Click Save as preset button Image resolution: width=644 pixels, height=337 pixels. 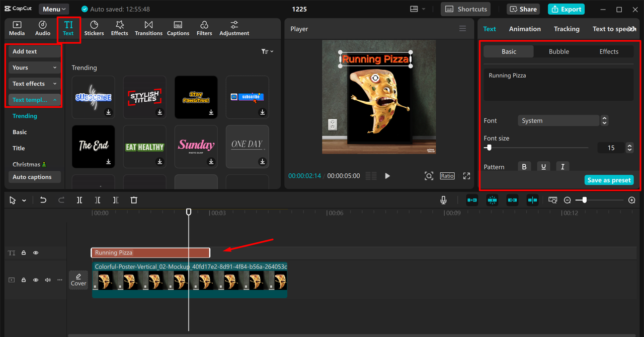pyautogui.click(x=609, y=180)
